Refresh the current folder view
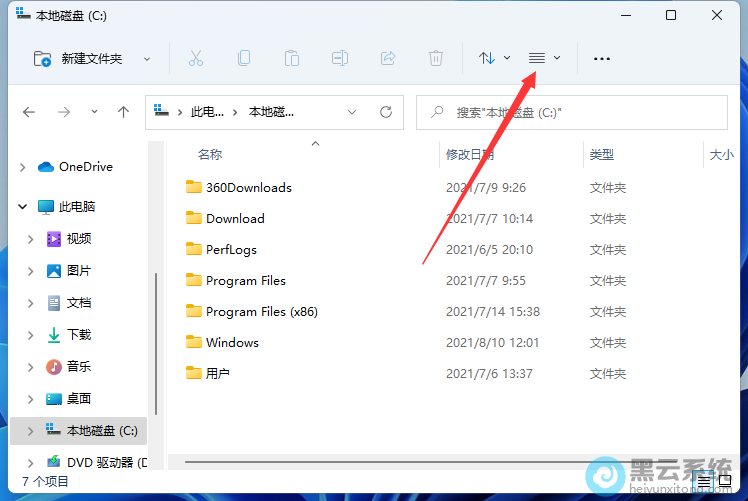Viewport: 748px width, 501px height. (x=386, y=113)
